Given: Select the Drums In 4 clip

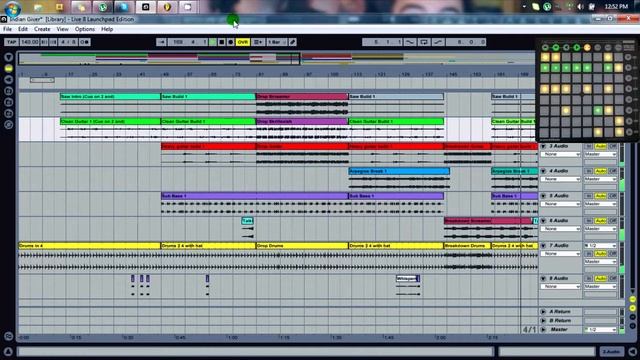Looking at the screenshot, I should (x=89, y=246).
